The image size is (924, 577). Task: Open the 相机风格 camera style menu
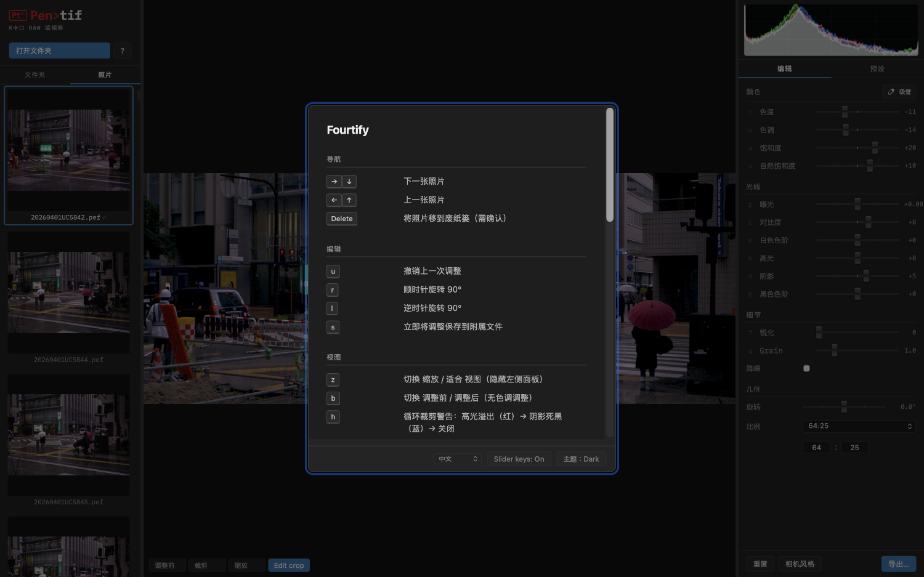pyautogui.click(x=800, y=564)
